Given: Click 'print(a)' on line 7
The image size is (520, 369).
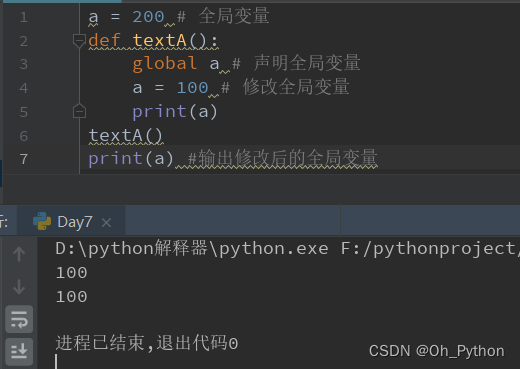Looking at the screenshot, I should tap(131, 158).
